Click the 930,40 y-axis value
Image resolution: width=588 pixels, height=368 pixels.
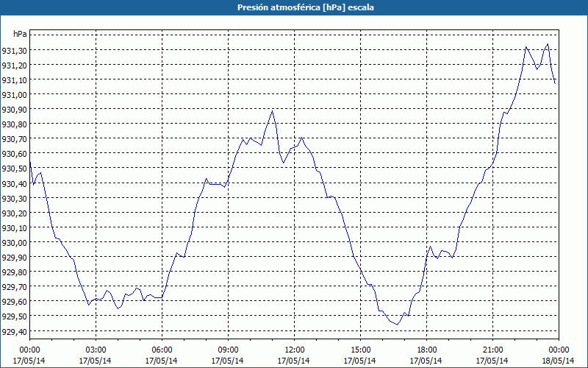[14, 183]
